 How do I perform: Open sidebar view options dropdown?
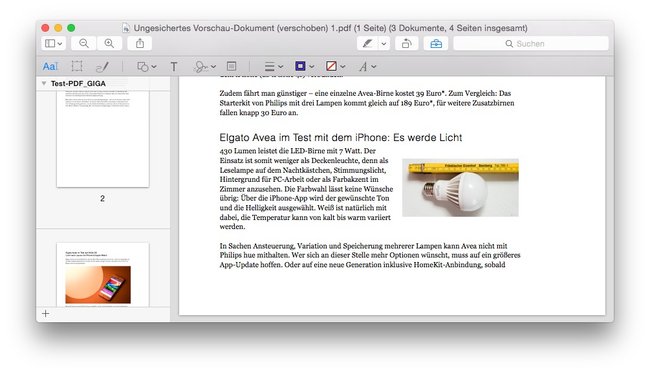53,44
